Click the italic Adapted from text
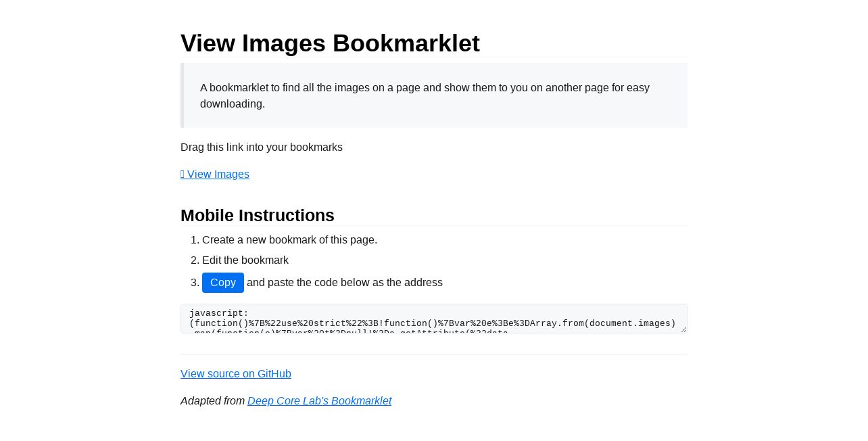This screenshot has width=868, height=441. click(212, 401)
